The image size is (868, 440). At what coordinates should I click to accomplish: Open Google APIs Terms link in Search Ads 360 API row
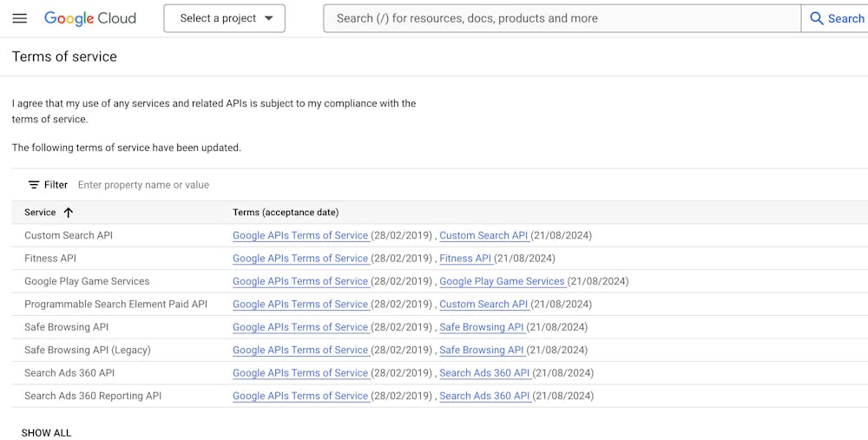coord(301,373)
